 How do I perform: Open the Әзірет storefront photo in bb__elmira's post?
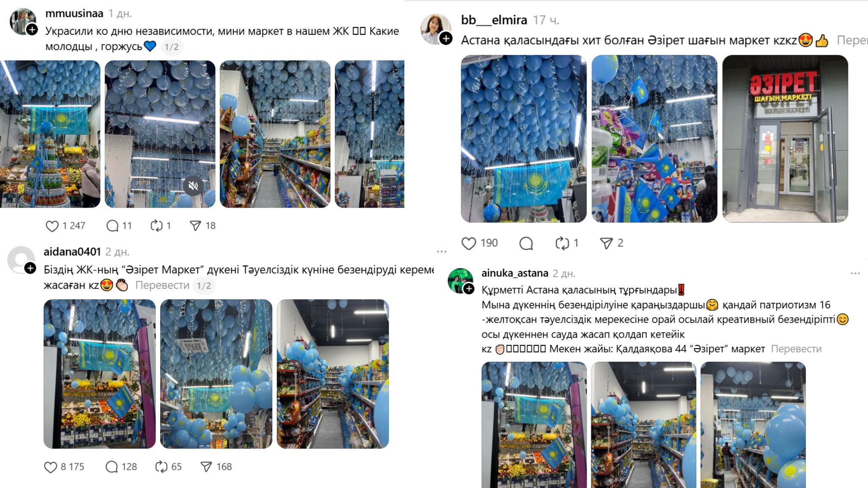[785, 139]
